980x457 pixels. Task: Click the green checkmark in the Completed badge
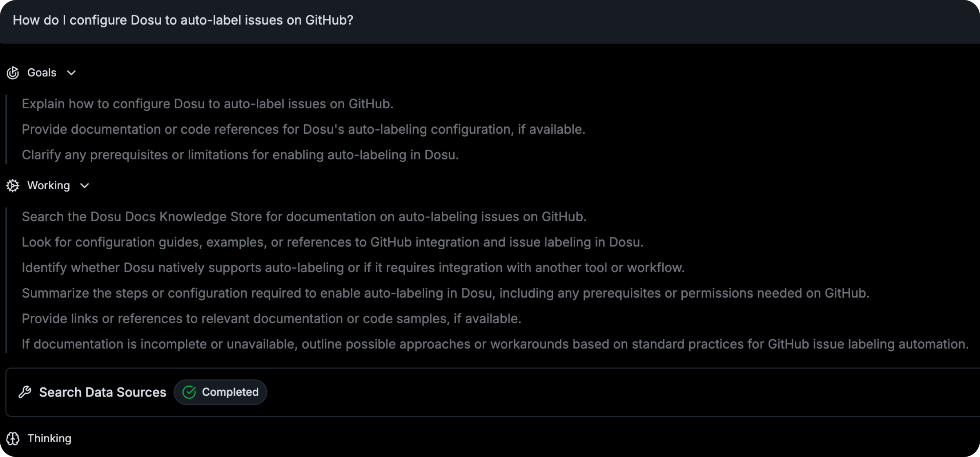189,392
